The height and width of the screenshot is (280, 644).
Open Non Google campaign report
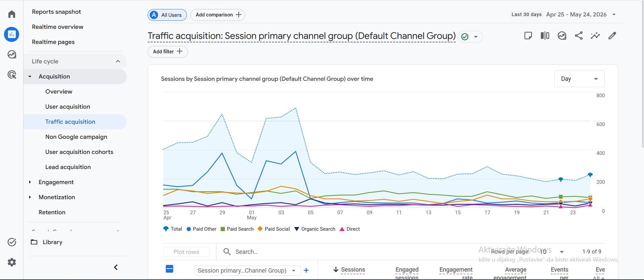coord(76,137)
